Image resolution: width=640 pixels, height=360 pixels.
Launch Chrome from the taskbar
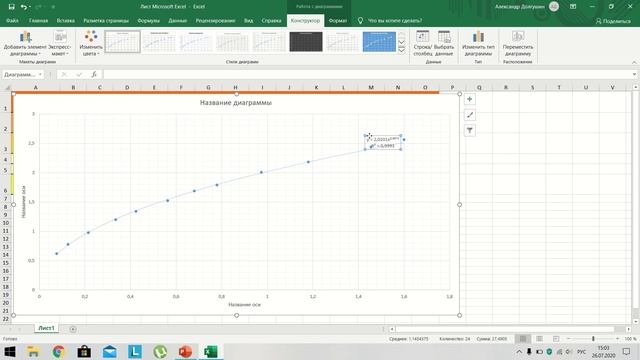58,351
